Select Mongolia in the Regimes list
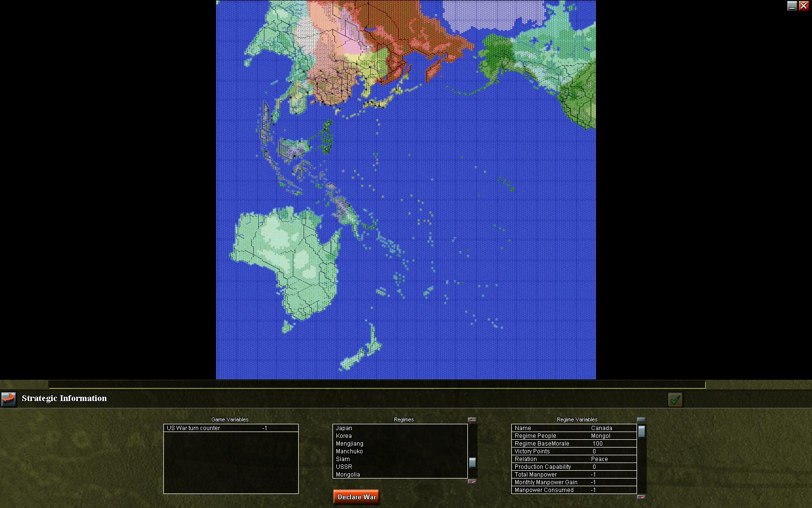Viewport: 812px width, 508px height. 400,475
